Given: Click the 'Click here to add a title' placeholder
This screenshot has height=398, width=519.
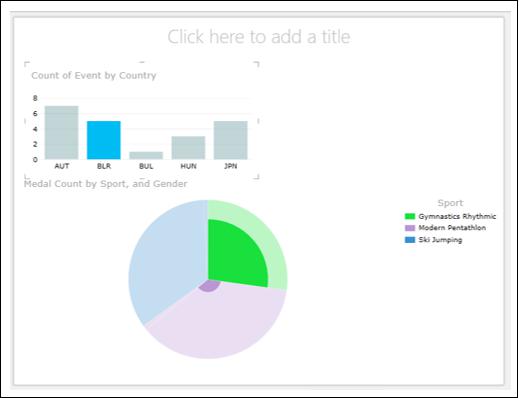Looking at the screenshot, I should 259,37.
